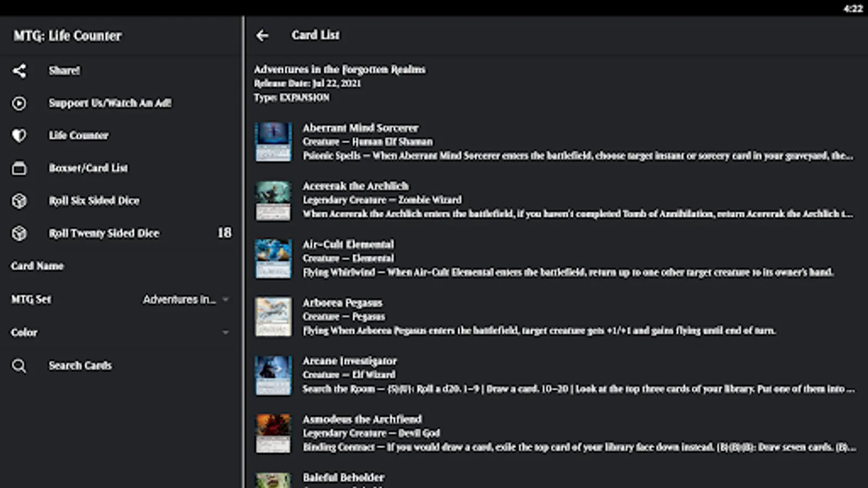
Task: Click the six-sided dice icon
Action: pyautogui.click(x=19, y=201)
